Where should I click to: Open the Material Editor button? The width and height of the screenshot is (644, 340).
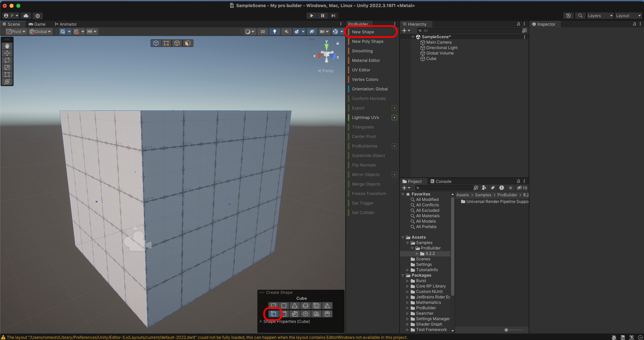(366, 60)
